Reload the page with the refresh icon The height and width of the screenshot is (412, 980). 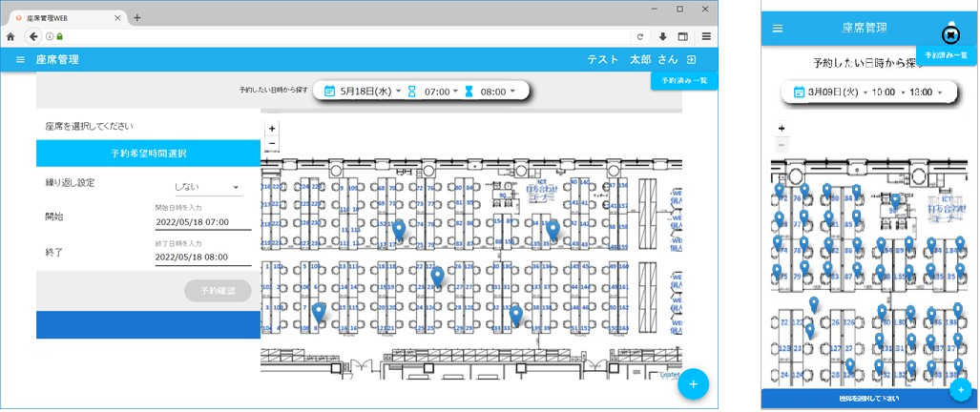(x=640, y=37)
